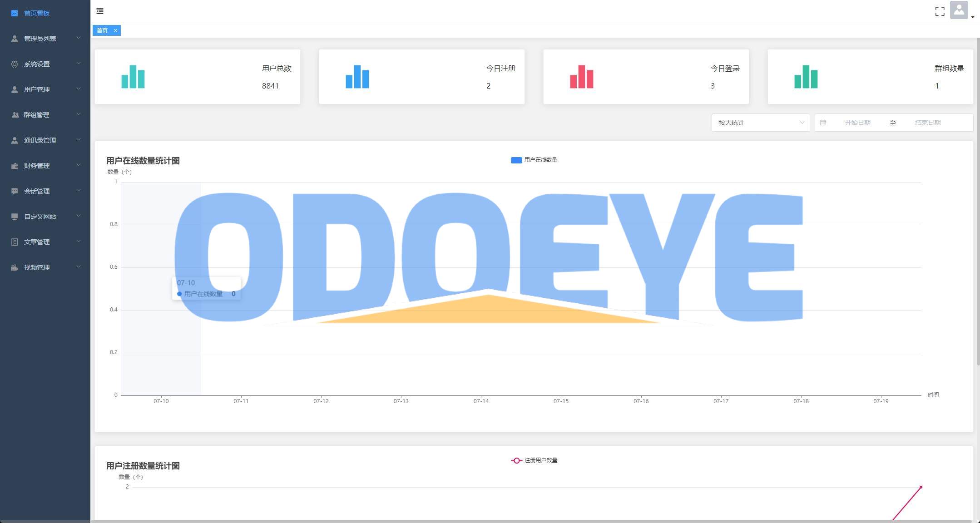Expand the 文章管理 submenu chevron
This screenshot has width=980, height=523.
coord(78,241)
